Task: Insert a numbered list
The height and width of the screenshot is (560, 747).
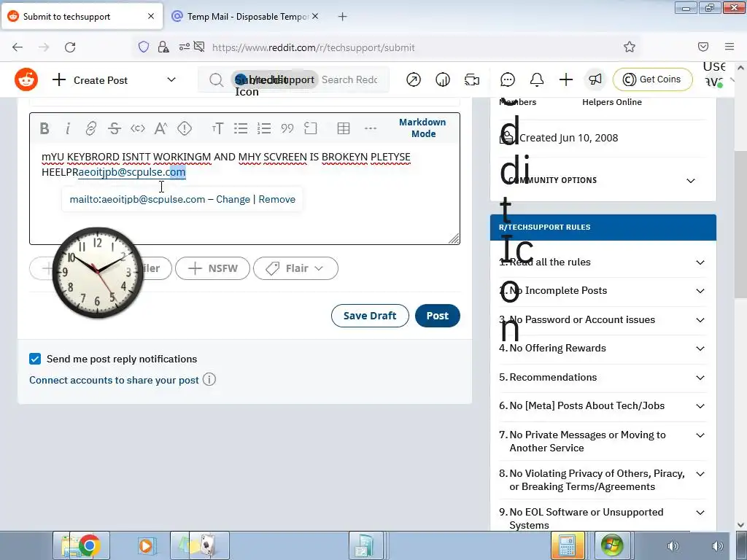Action: (x=264, y=128)
